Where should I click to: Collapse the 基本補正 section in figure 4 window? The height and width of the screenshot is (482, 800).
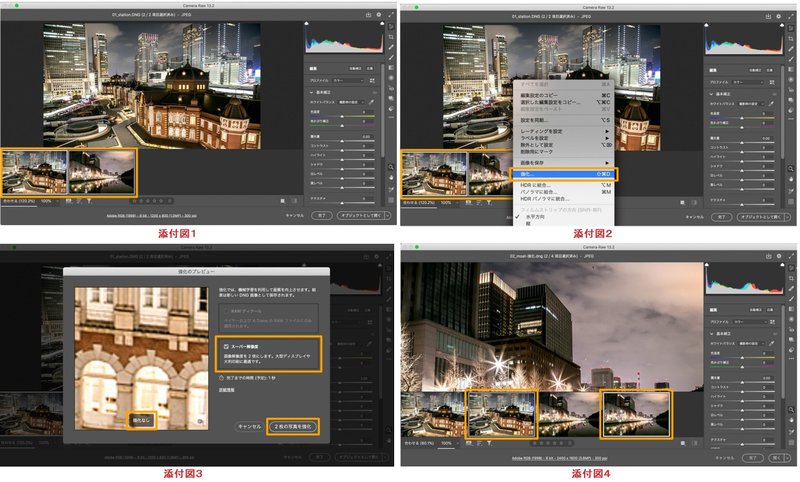click(712, 334)
